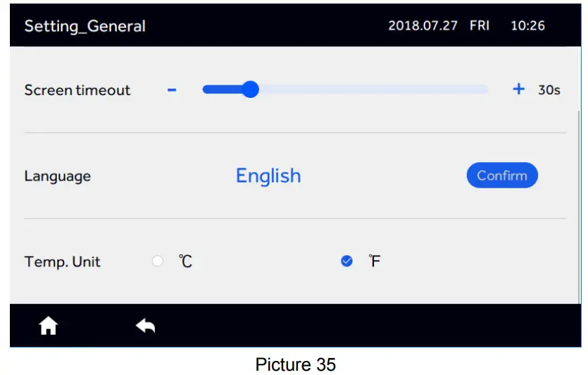Click the Screen timeout label

tap(77, 90)
